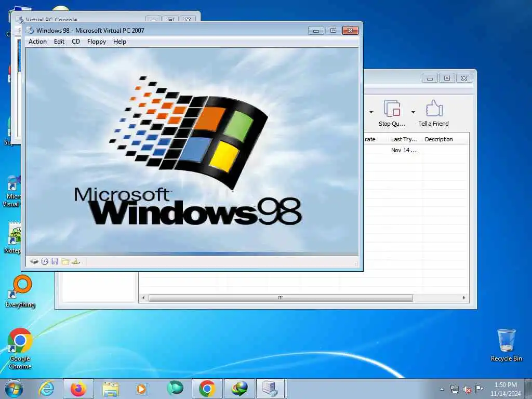Restore the Windows 98 Virtual PC window
The width and height of the screenshot is (532, 399).
click(x=333, y=31)
